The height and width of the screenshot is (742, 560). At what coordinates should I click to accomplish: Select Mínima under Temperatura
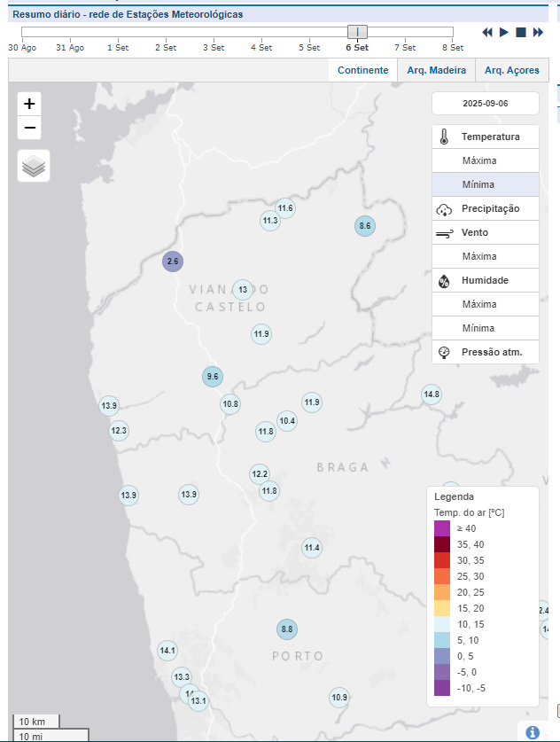pos(486,184)
